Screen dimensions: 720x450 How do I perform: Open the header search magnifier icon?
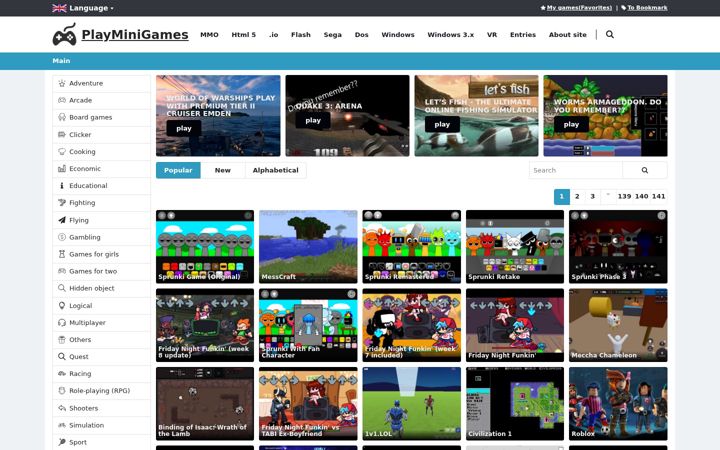pyautogui.click(x=610, y=34)
